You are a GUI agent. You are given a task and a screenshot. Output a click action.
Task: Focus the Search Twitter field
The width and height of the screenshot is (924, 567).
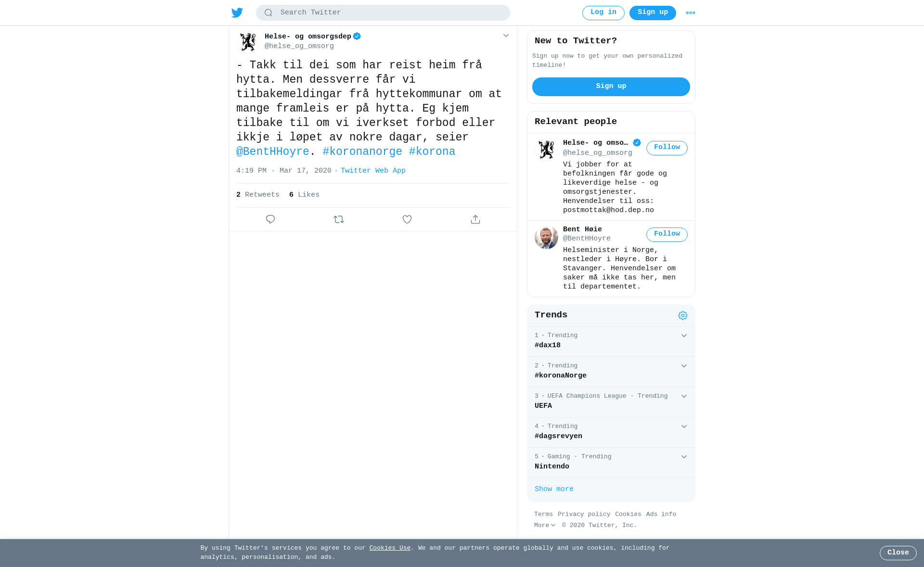coord(383,13)
